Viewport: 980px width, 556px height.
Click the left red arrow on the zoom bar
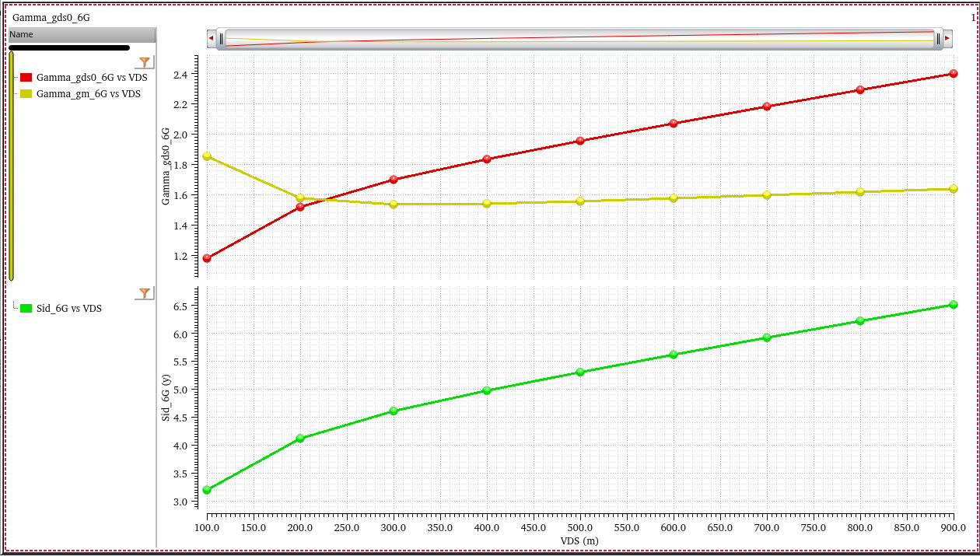pos(211,38)
